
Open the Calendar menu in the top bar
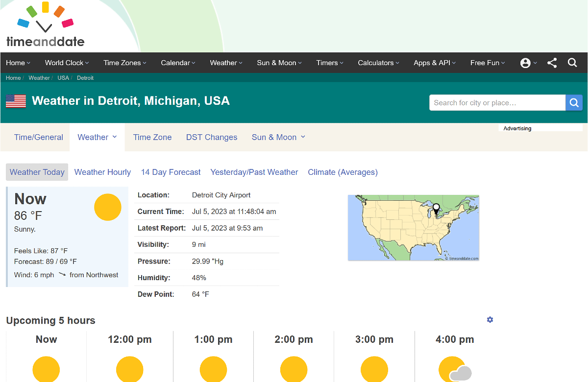coord(177,63)
